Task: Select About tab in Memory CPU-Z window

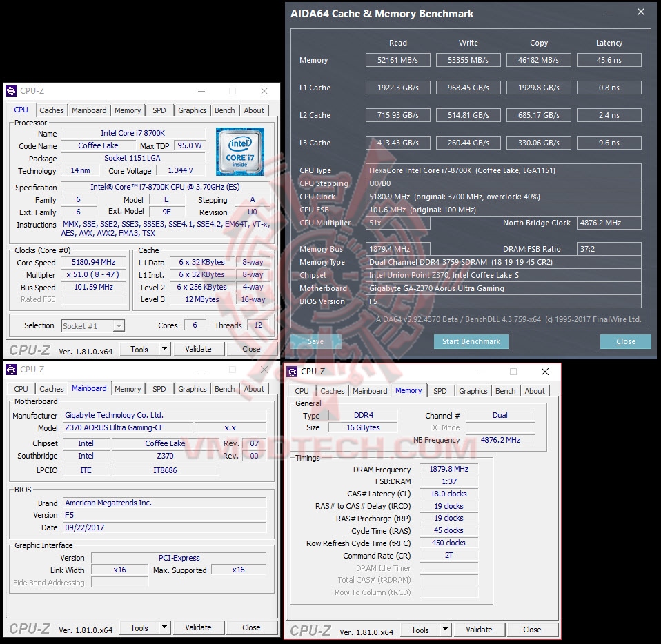Action: 535,391
